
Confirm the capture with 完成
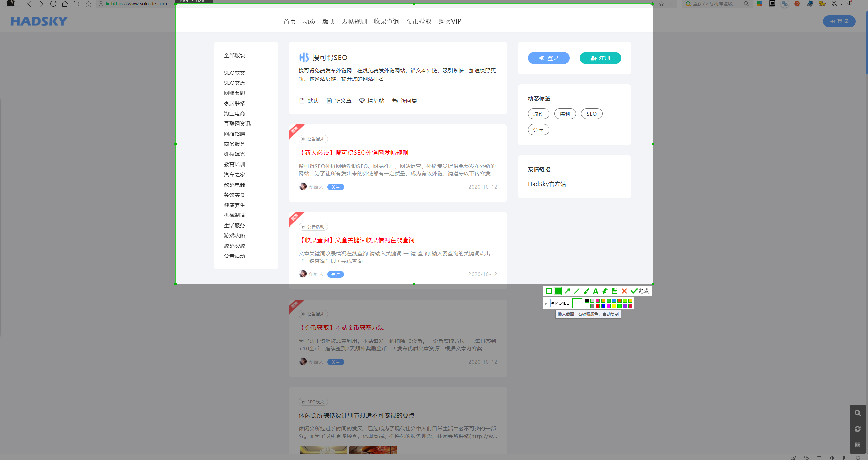(640, 291)
